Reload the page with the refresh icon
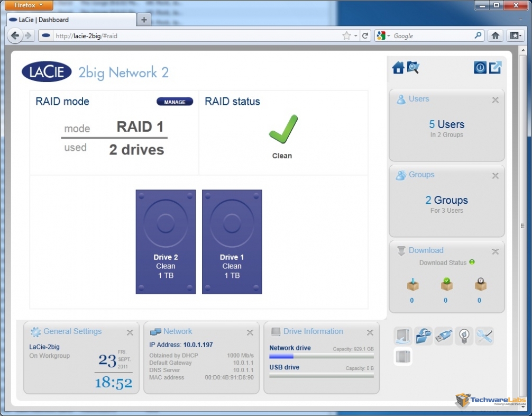Image resolution: width=532 pixels, height=416 pixels. click(x=365, y=35)
